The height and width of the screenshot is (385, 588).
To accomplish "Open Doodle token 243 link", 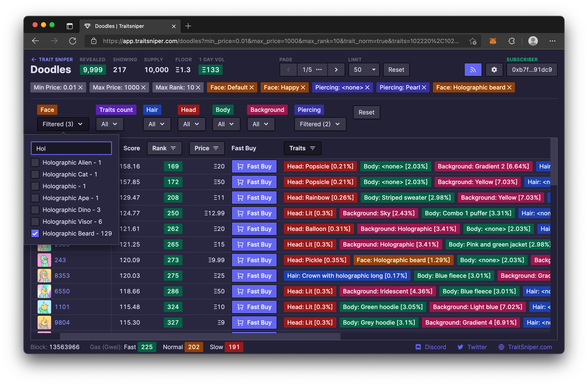I will pos(60,260).
